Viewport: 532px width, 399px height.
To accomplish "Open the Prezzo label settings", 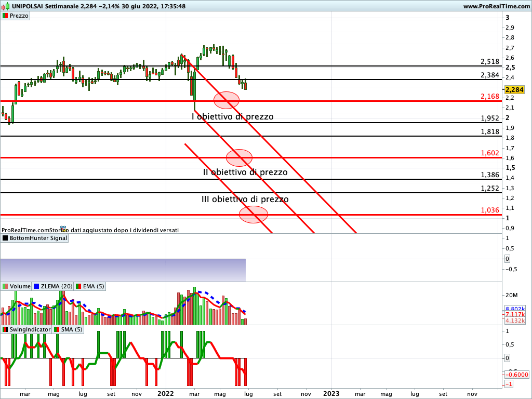I will [19, 16].
